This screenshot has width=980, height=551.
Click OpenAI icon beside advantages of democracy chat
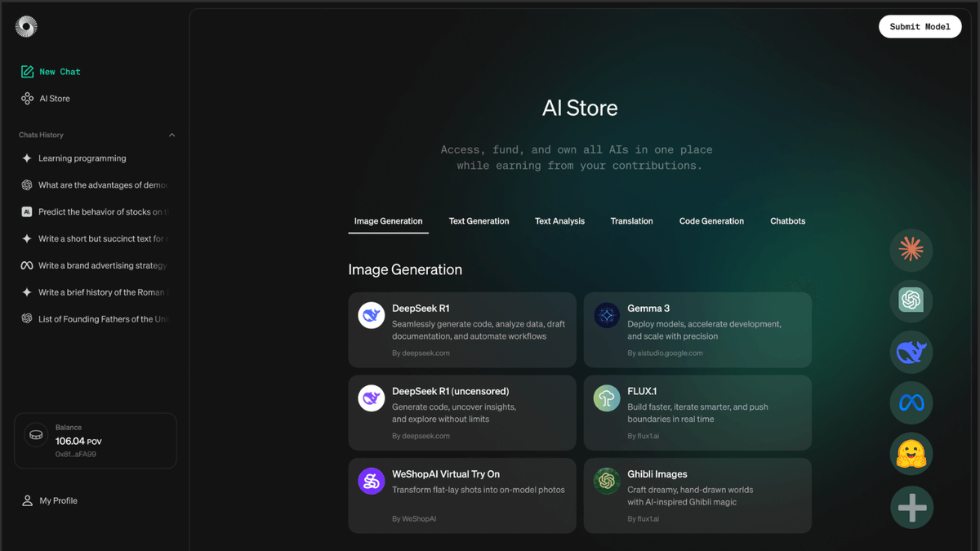27,185
